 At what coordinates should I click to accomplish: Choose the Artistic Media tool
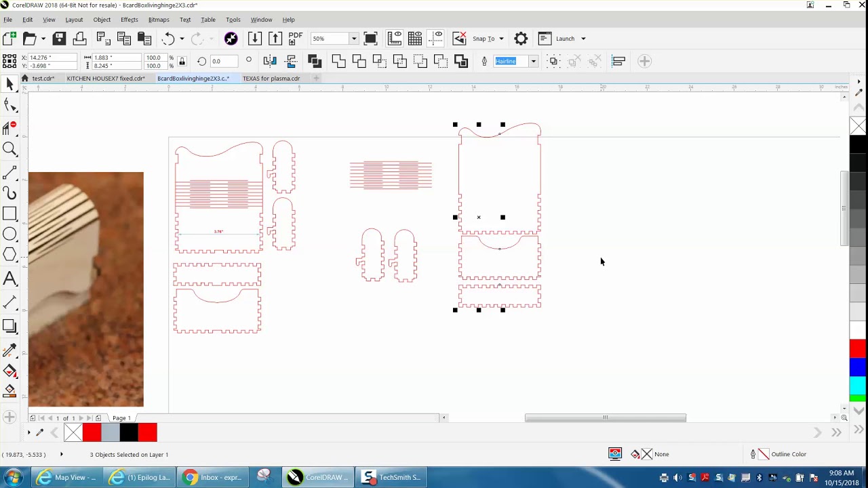9,193
